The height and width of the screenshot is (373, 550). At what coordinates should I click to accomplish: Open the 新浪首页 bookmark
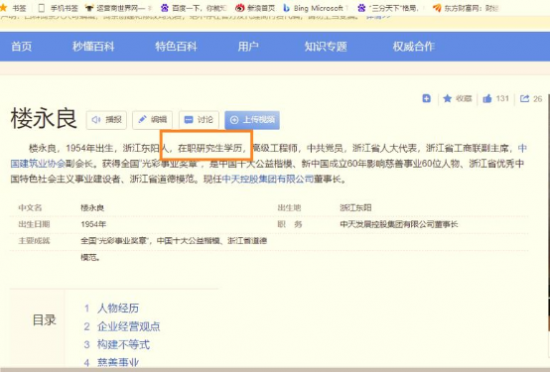coord(255,8)
